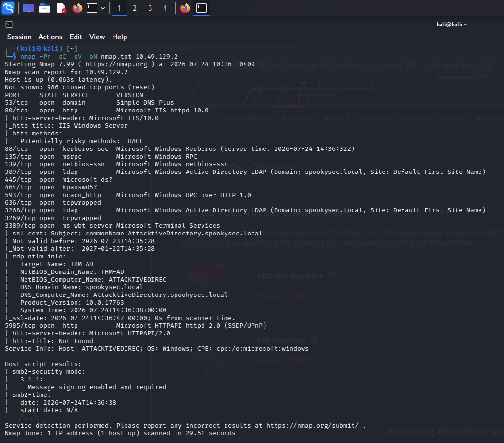Click 'Message signing enabled and required' line
The height and width of the screenshot is (443, 504).
click(97, 387)
